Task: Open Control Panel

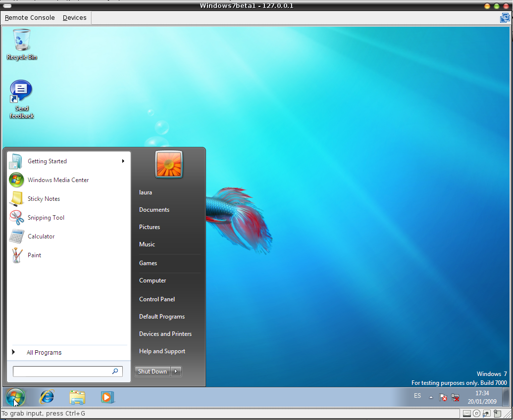Action: pos(156,299)
